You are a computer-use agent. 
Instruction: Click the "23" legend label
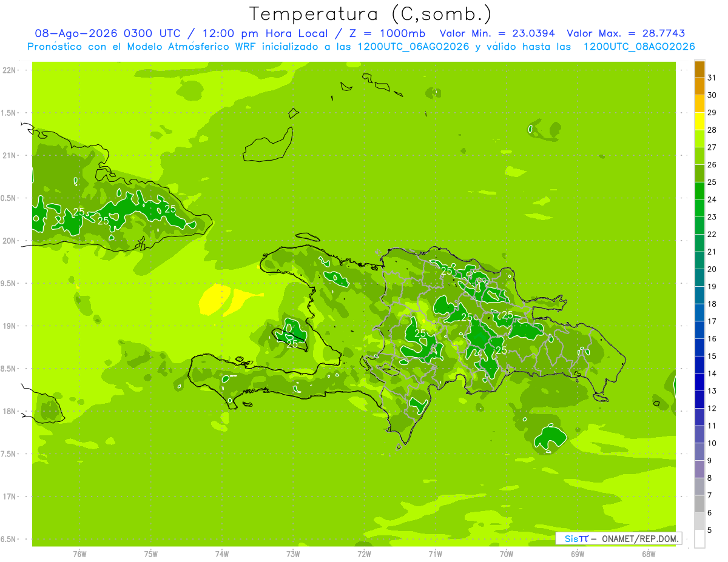click(712, 216)
